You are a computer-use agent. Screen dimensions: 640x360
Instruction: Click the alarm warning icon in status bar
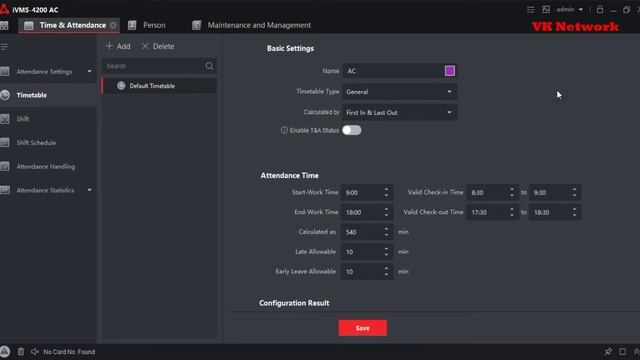(4, 352)
